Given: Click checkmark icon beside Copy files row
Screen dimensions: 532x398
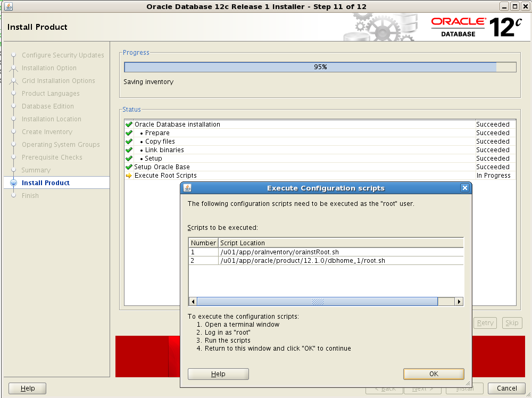Looking at the screenshot, I should (x=128, y=141).
